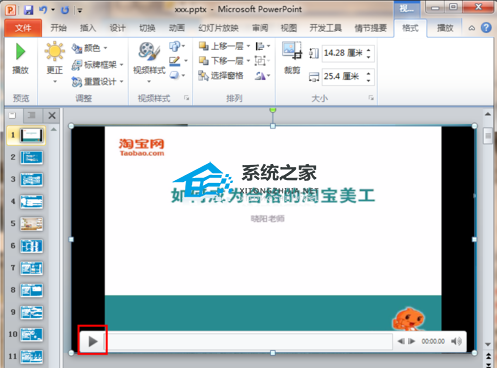Switch to the Playback (播放) tab
This screenshot has width=497, height=368.
[x=445, y=28]
